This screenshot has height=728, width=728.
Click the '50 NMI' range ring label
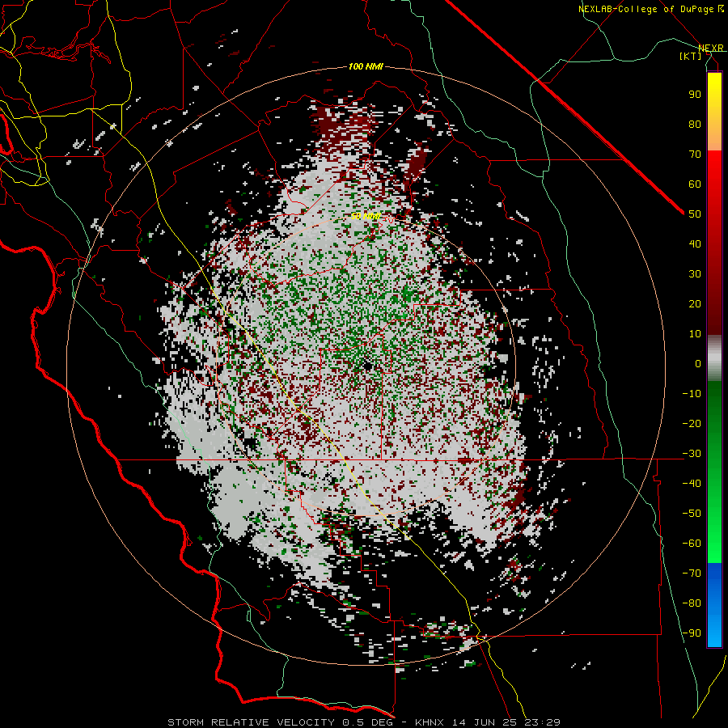pos(366,216)
